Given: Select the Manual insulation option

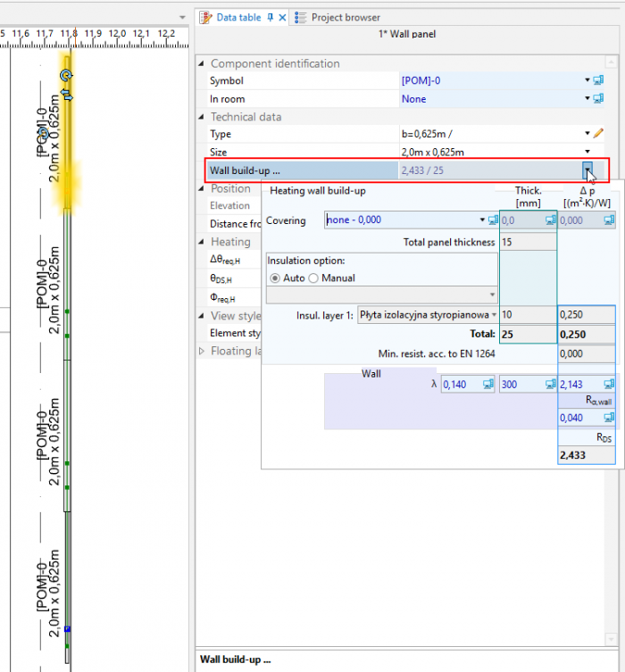Looking at the screenshot, I should (x=315, y=278).
